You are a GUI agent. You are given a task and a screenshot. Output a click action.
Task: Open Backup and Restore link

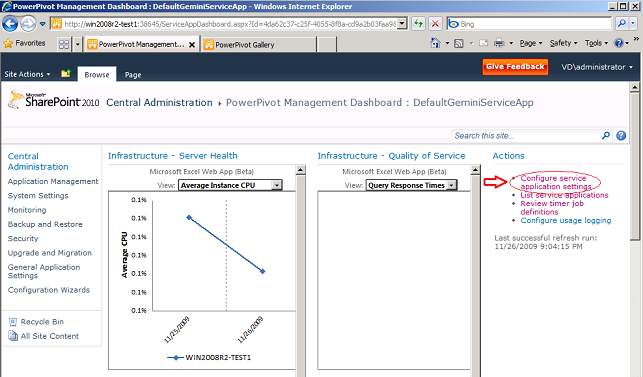45,224
